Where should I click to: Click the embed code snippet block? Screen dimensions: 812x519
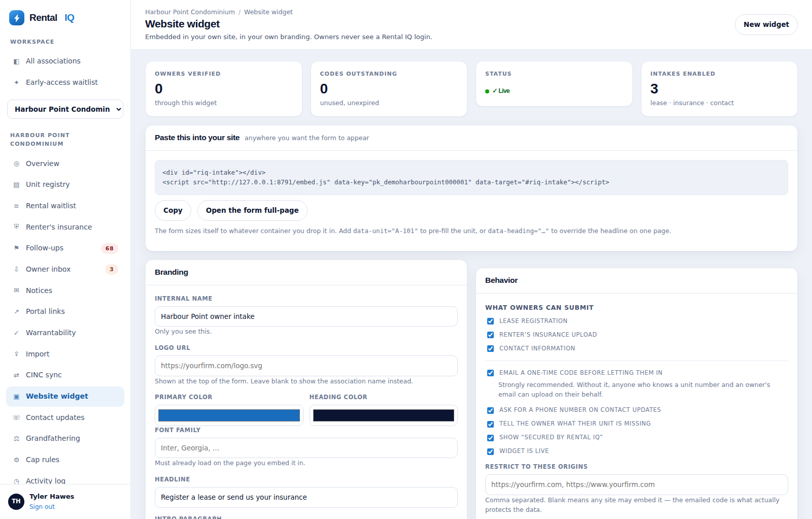(x=471, y=178)
